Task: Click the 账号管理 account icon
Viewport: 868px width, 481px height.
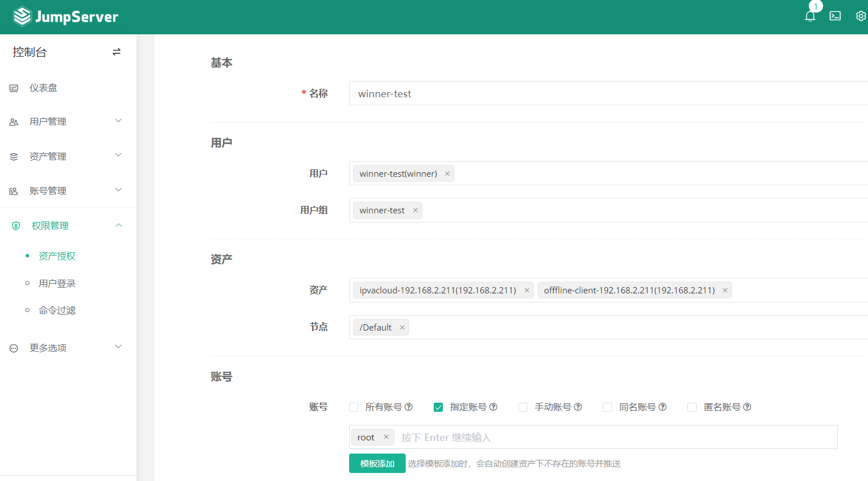Action: 14,190
